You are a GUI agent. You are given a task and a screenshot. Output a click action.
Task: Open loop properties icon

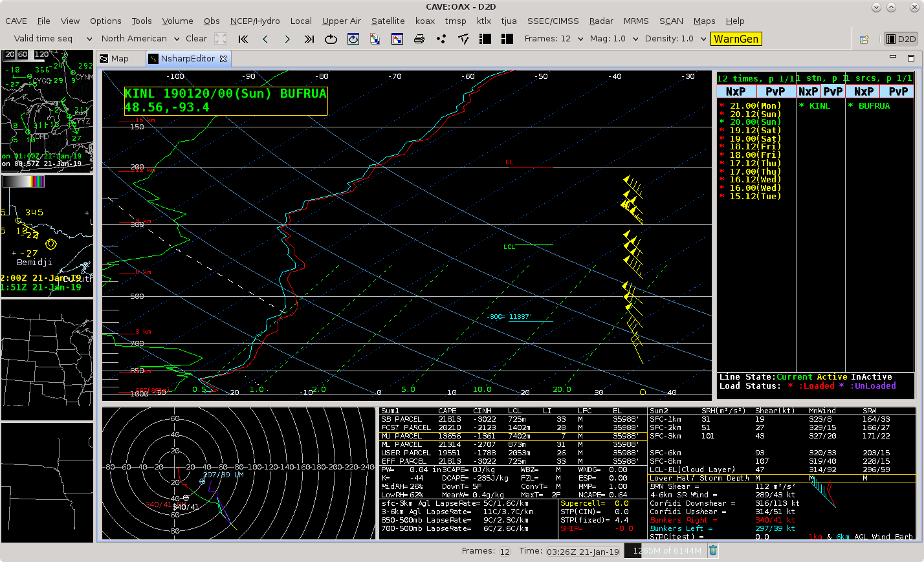coord(353,39)
